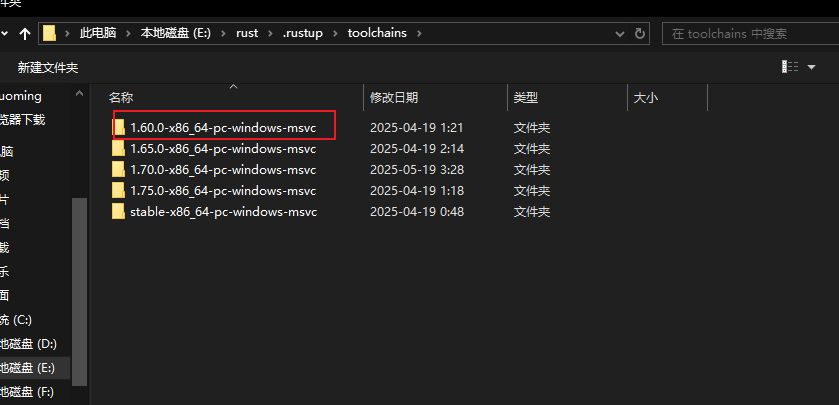This screenshot has width=839, height=405.
Task: Click the date 2025-04-19 2:14
Action: pos(417,149)
